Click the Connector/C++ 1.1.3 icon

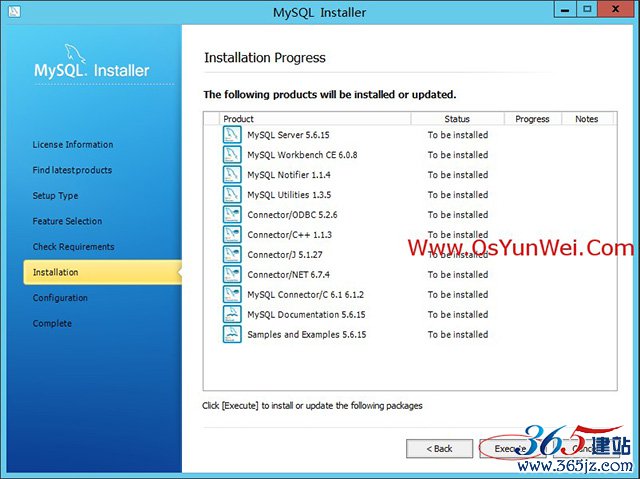232,235
